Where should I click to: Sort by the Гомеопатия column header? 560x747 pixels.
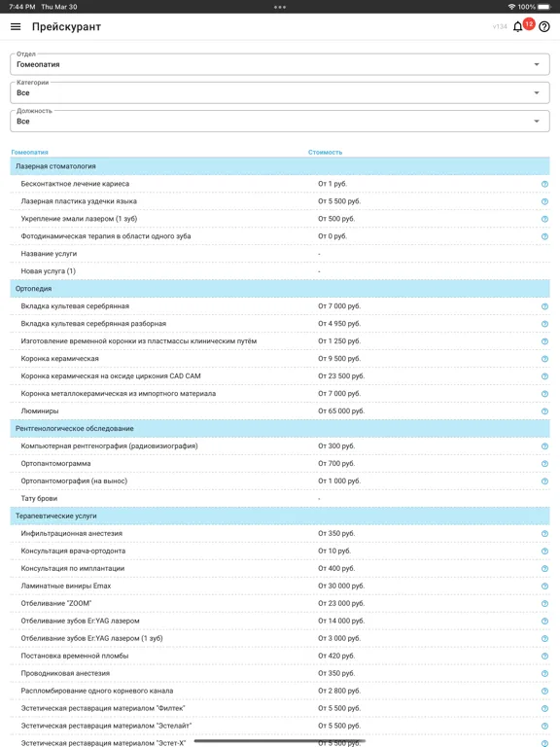pos(29,153)
